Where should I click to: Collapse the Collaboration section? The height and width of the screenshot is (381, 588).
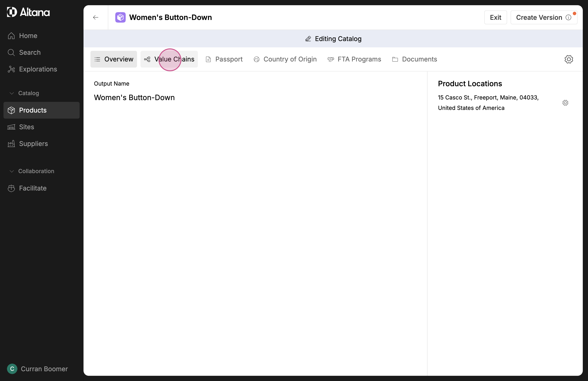click(12, 171)
